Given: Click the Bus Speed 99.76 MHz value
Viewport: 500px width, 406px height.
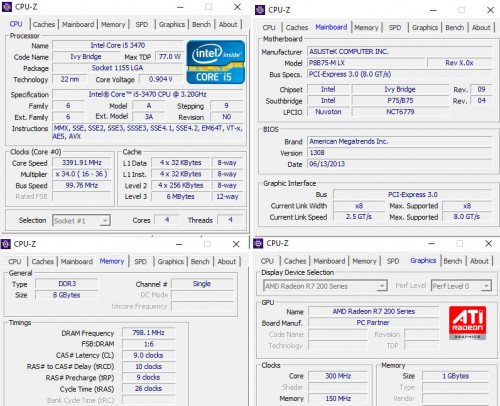Looking at the screenshot, I should 82,185.
